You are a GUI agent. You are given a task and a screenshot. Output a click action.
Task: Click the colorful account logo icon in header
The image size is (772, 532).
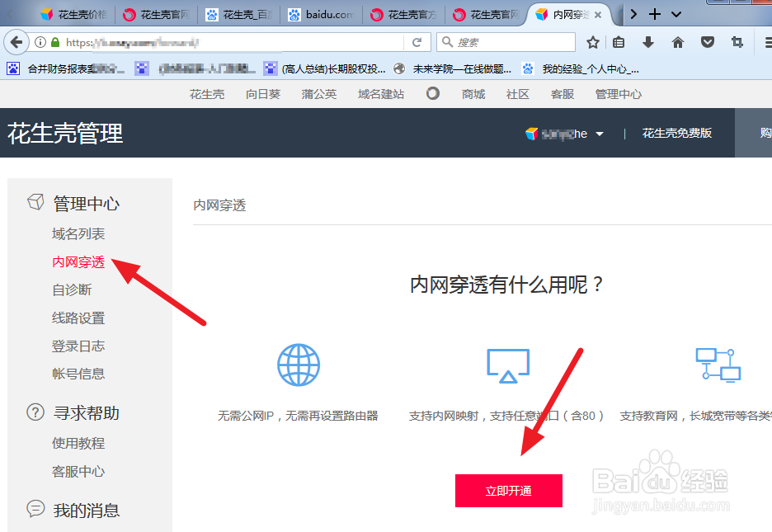[x=532, y=134]
